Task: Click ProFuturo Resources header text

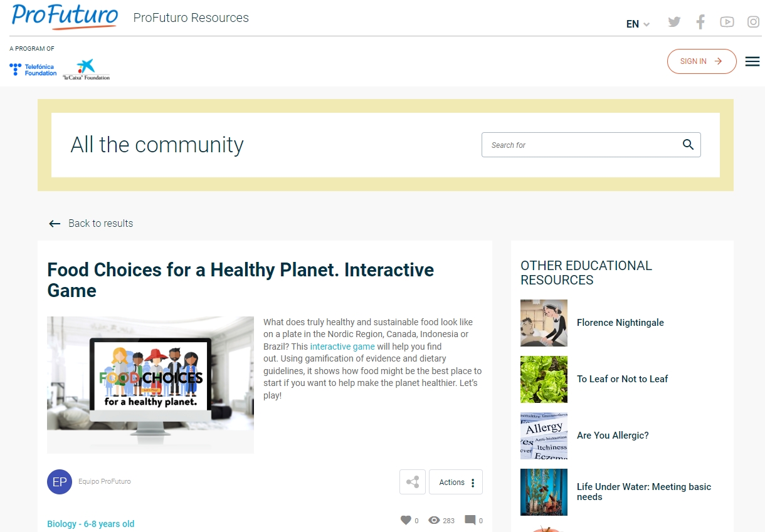Action: click(191, 18)
